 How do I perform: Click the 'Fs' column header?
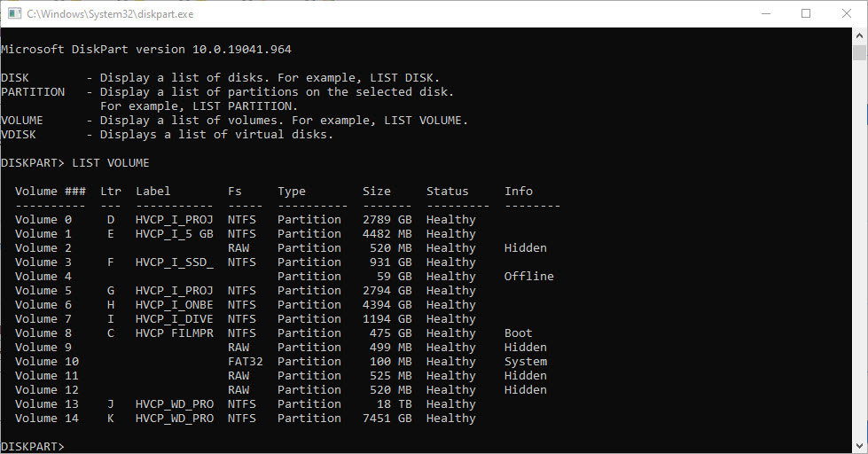tap(235, 191)
